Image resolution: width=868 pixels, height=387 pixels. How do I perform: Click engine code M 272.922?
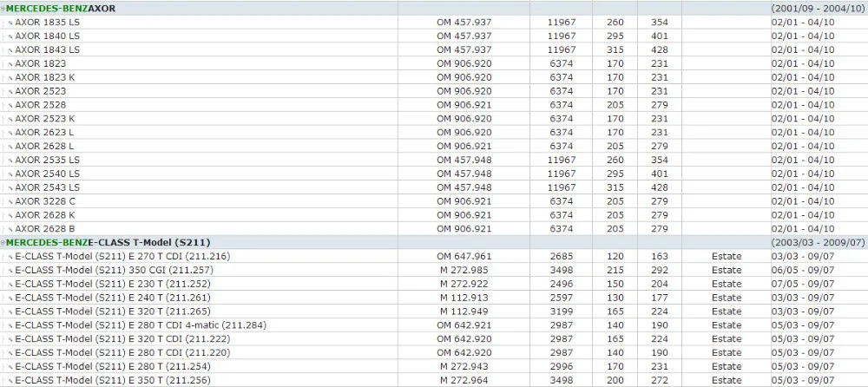point(464,284)
